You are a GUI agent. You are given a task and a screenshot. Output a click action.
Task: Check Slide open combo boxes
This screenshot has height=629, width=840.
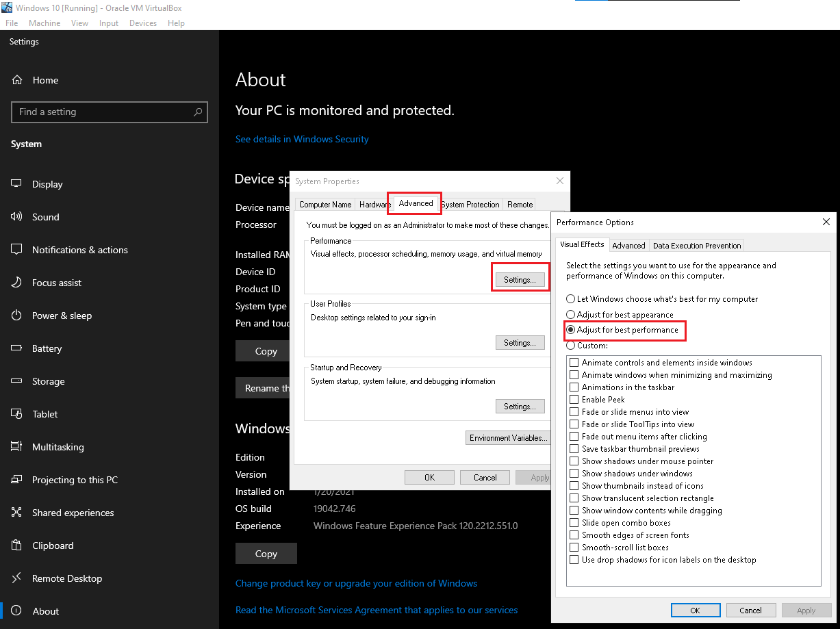574,523
